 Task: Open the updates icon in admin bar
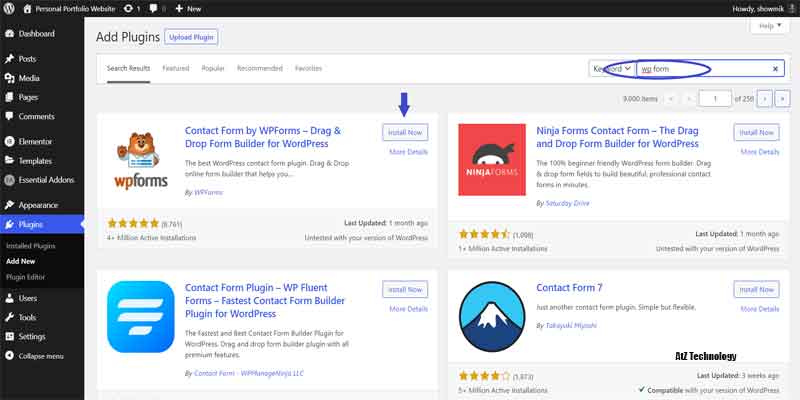129,9
